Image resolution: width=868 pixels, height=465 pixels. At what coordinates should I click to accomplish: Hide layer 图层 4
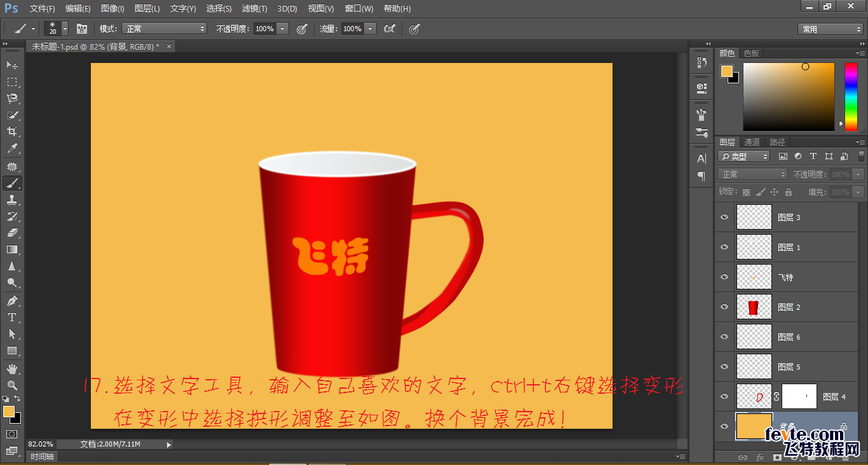point(724,396)
